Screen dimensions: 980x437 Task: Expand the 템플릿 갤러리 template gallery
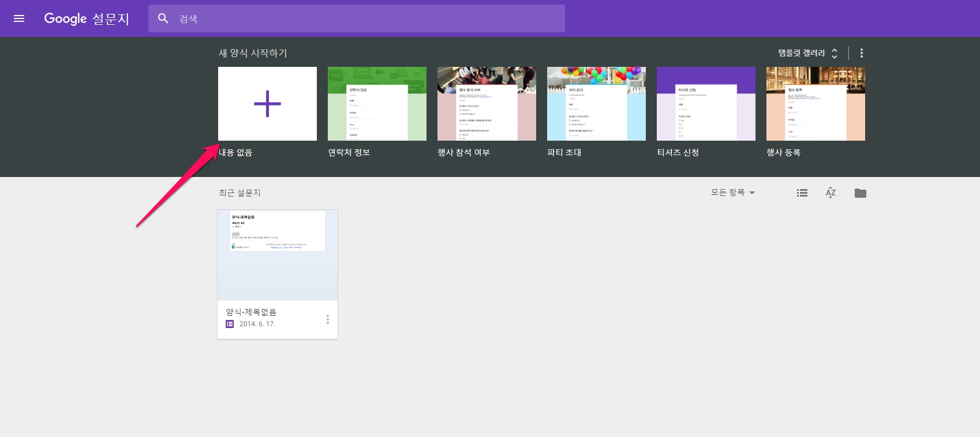pos(807,53)
